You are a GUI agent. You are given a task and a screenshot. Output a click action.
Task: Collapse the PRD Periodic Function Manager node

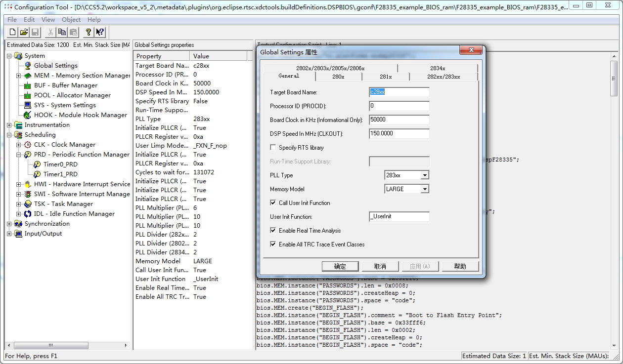(x=19, y=155)
